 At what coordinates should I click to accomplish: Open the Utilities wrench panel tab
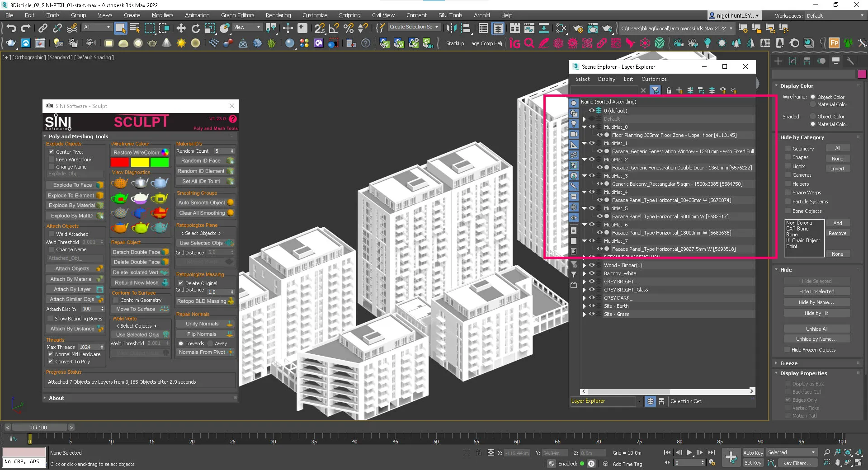coord(850,61)
